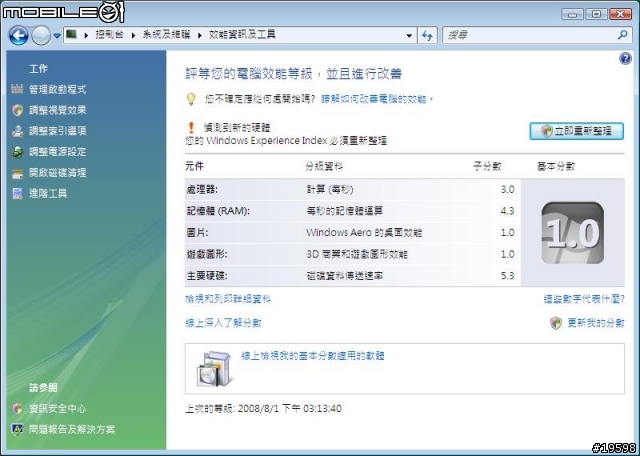The width and height of the screenshot is (640, 456).
Task: Click the Forward navigation arrow
Action: 41,36
